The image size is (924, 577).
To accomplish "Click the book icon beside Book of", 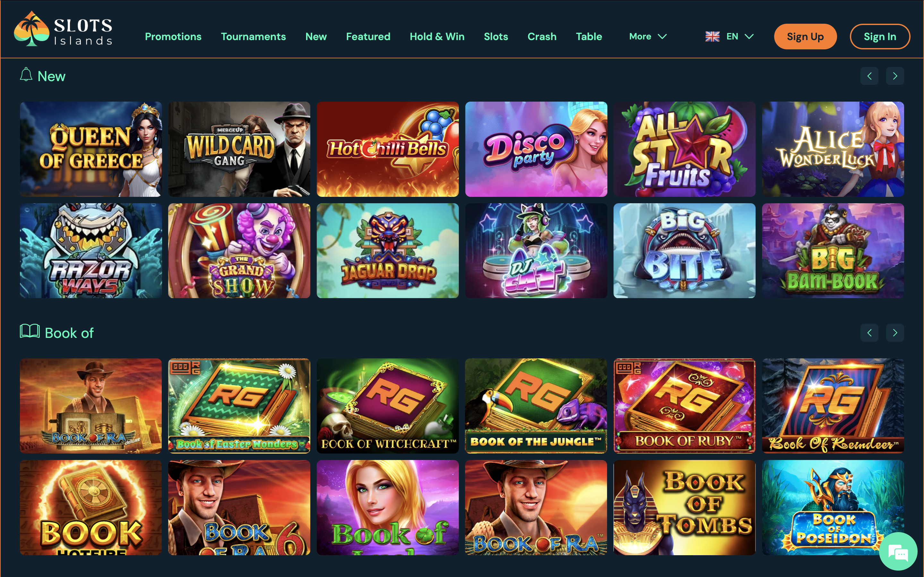I will (30, 331).
